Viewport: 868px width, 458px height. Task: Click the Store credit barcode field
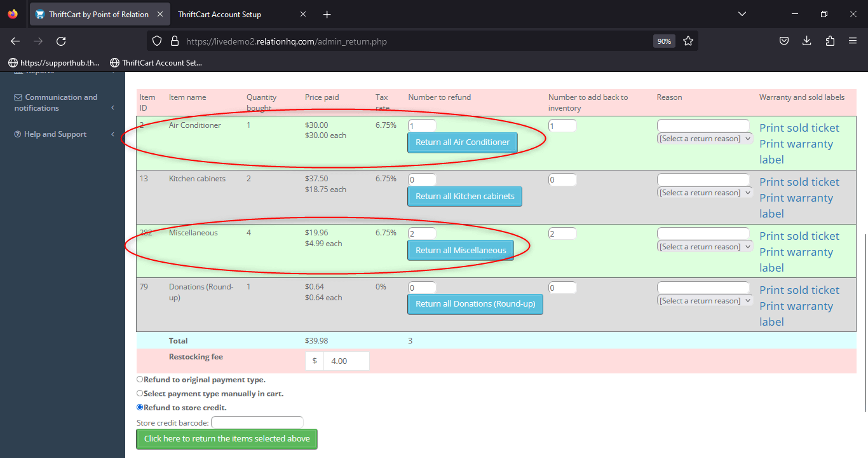(257, 422)
